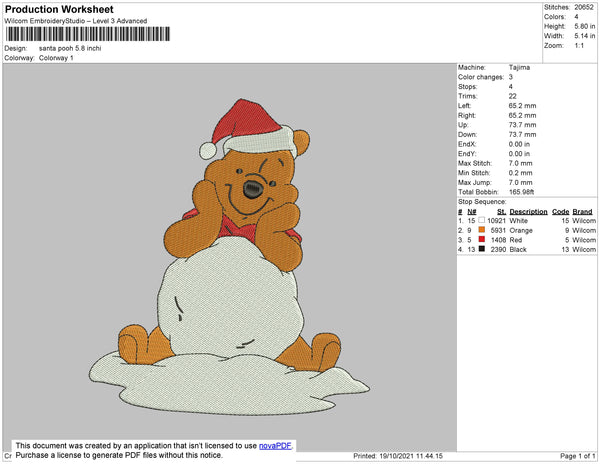The width and height of the screenshot is (600, 464).
Task: Click the Max Stitch value 7.0 mm
Action: point(520,163)
